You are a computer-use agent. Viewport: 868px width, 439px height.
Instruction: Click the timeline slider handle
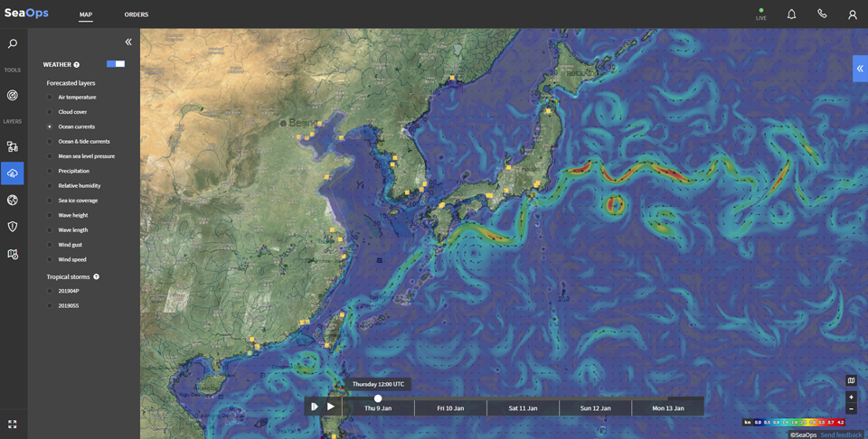[378, 398]
